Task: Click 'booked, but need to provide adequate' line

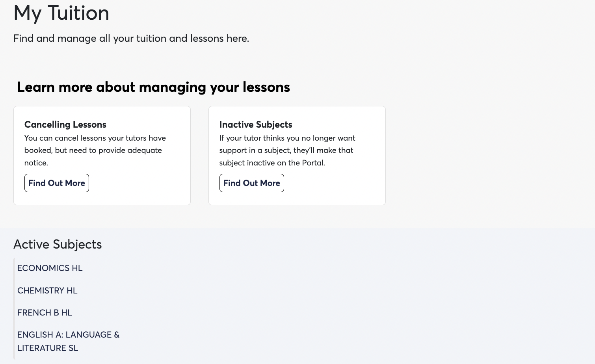Action: tap(93, 150)
